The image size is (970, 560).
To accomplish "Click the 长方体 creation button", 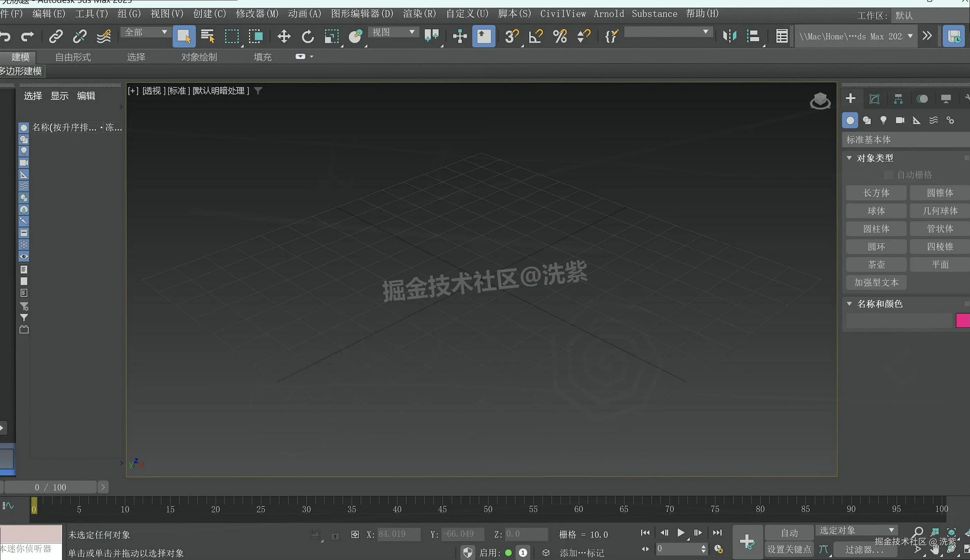I will pos(876,193).
